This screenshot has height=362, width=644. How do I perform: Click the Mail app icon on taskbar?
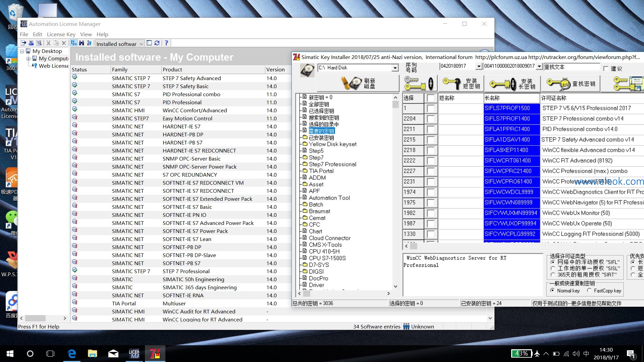113,354
